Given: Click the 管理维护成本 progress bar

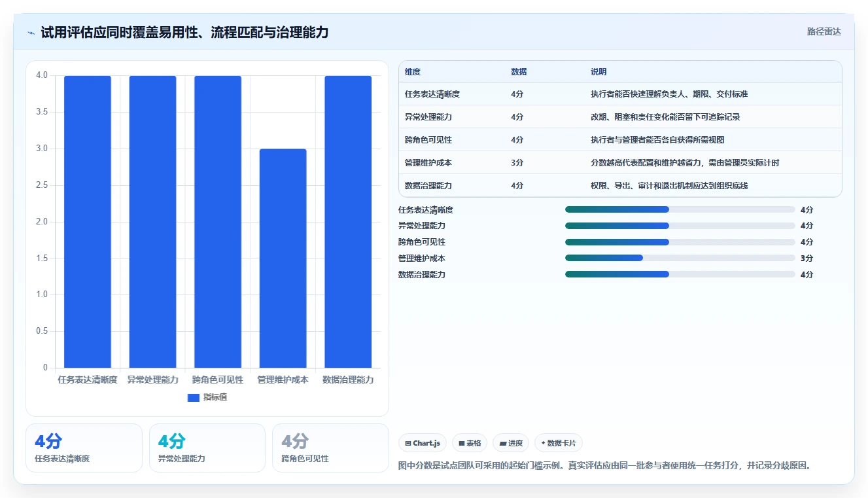Looking at the screenshot, I should click(680, 258).
